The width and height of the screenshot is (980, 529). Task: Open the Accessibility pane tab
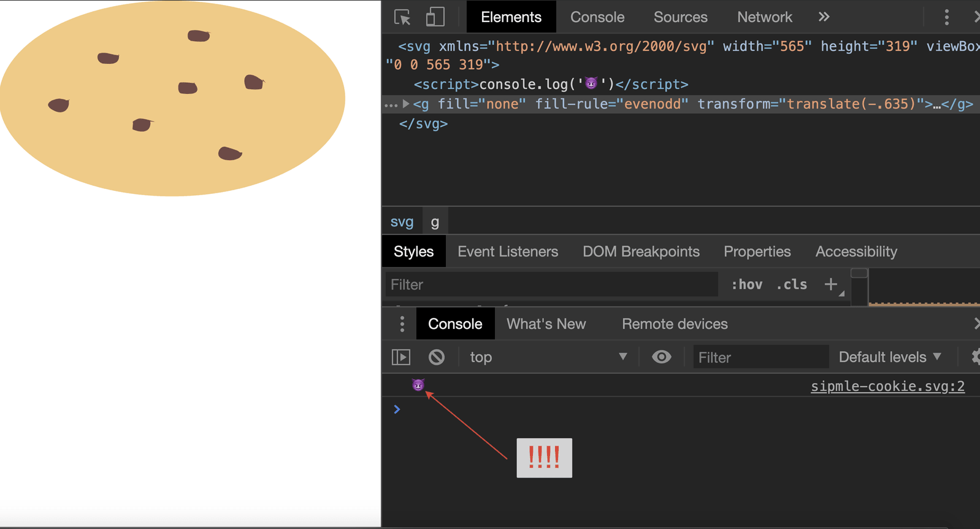click(x=856, y=252)
